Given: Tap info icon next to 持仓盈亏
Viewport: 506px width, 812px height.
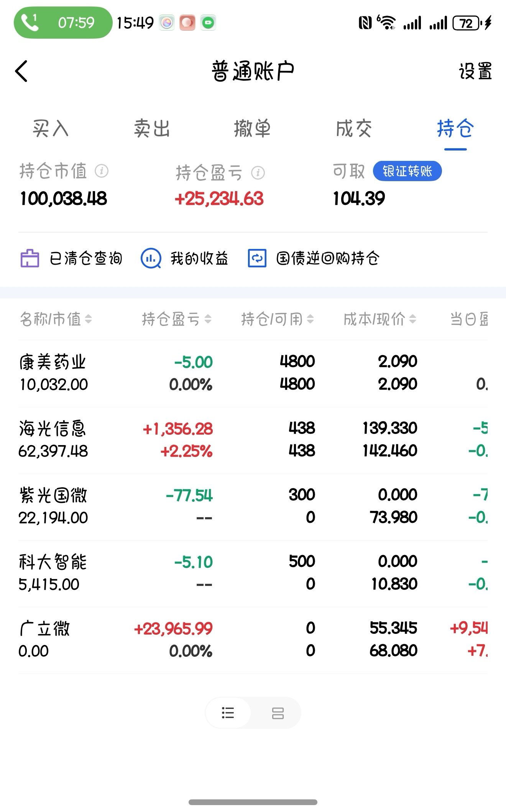Looking at the screenshot, I should 258,173.
